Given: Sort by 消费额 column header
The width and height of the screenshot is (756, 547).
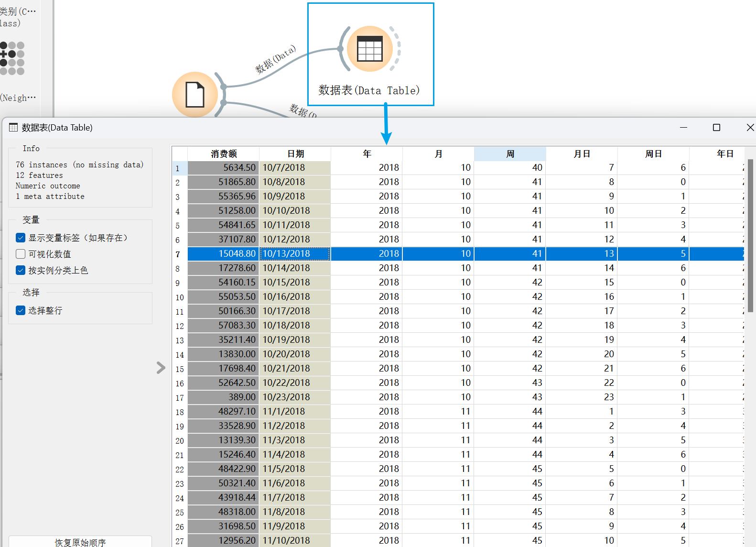Looking at the screenshot, I should click(224, 154).
